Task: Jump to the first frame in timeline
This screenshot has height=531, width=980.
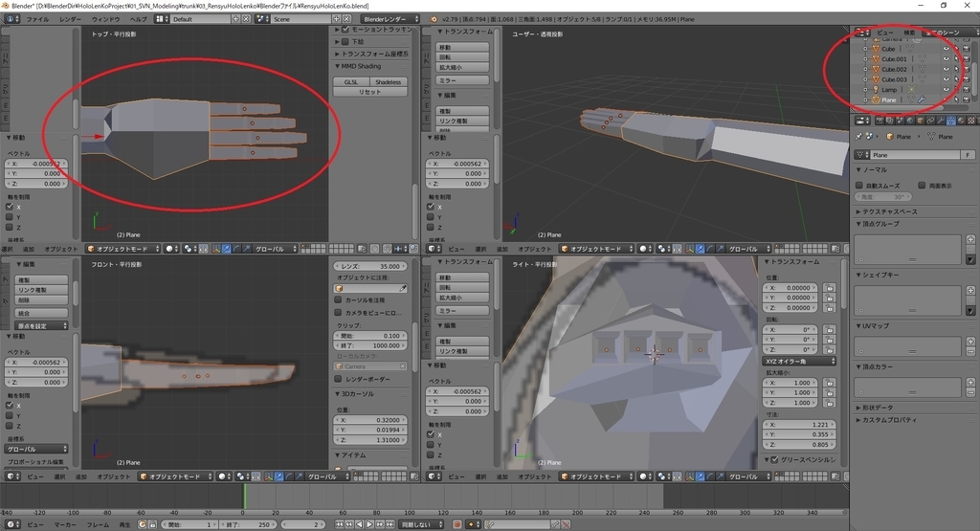Action: (x=340, y=524)
